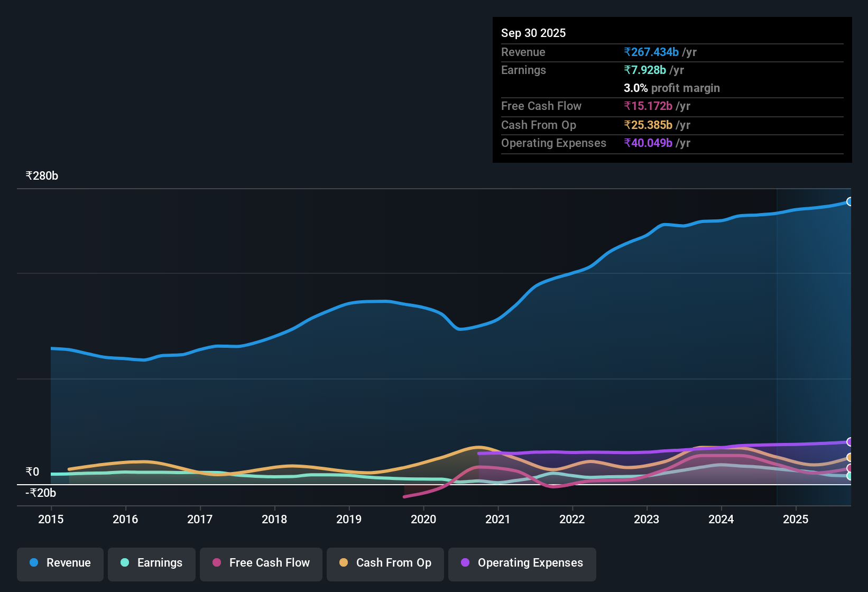This screenshot has width=868, height=592.
Task: Hide the Free Cash Flow series
Action: (x=261, y=563)
